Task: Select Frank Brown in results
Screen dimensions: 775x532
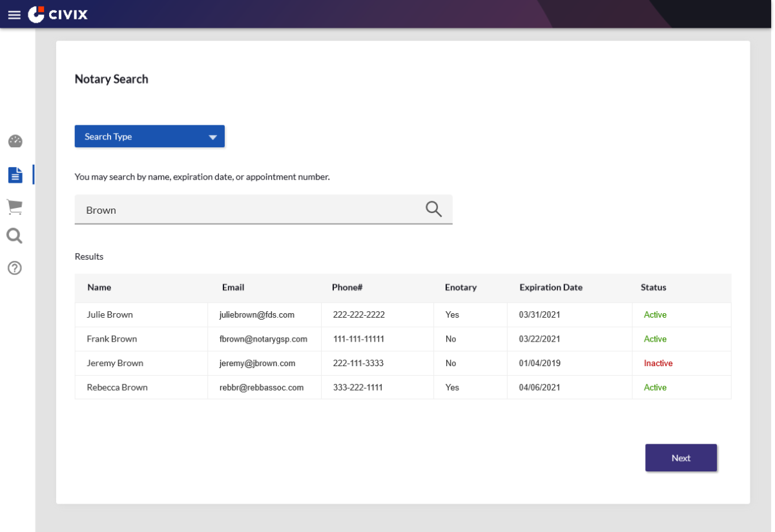Action: 112,339
